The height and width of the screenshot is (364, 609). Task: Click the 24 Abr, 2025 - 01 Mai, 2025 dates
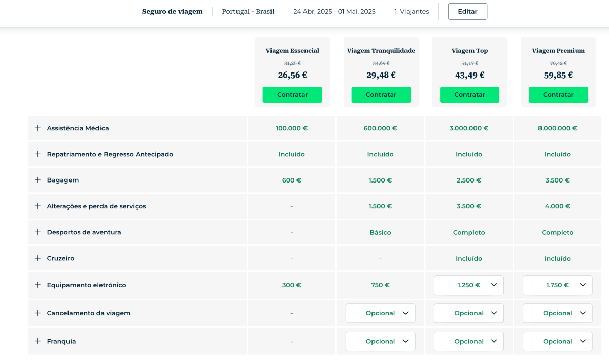pos(334,11)
